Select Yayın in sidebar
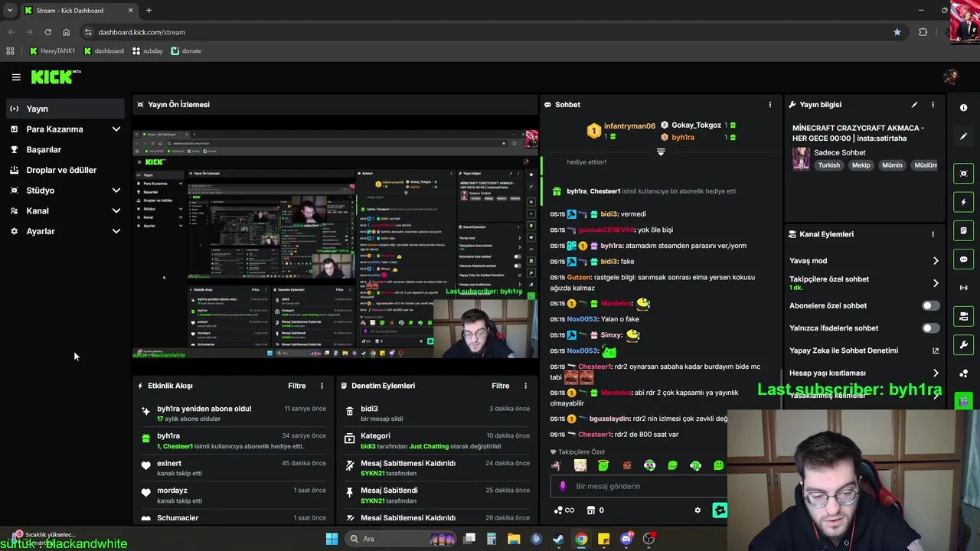Viewport: 980px width, 551px height. tap(65, 109)
